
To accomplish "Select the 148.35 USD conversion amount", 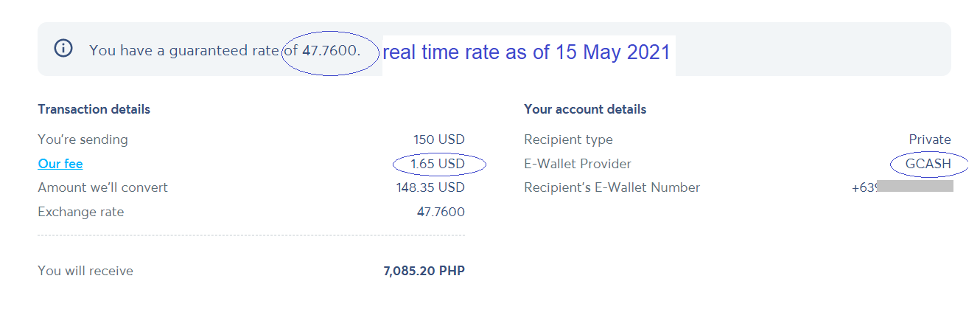I will (x=430, y=187).
